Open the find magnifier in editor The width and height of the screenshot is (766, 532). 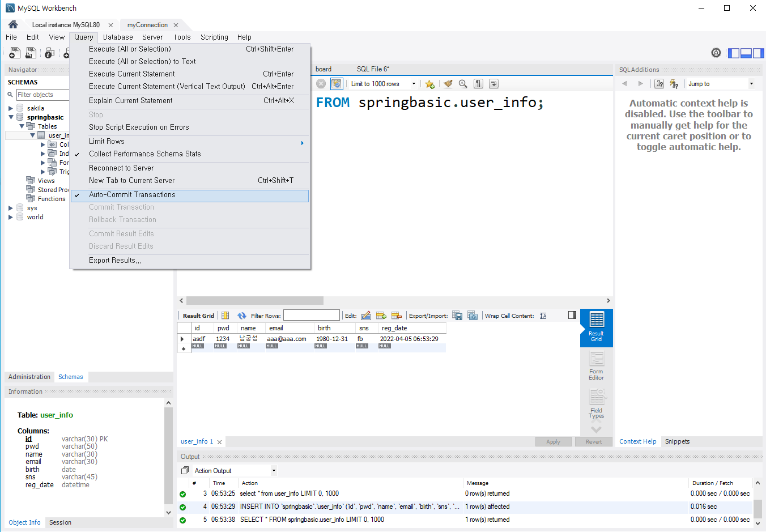(463, 84)
